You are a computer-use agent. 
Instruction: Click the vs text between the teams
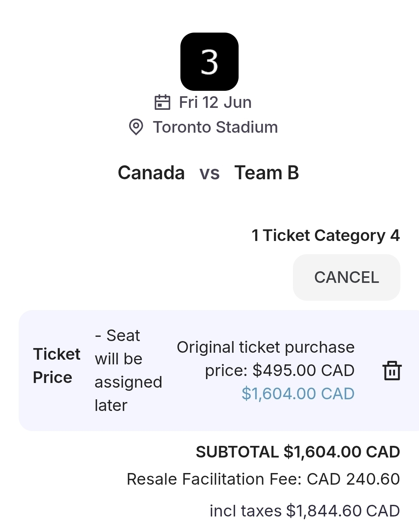click(x=209, y=173)
